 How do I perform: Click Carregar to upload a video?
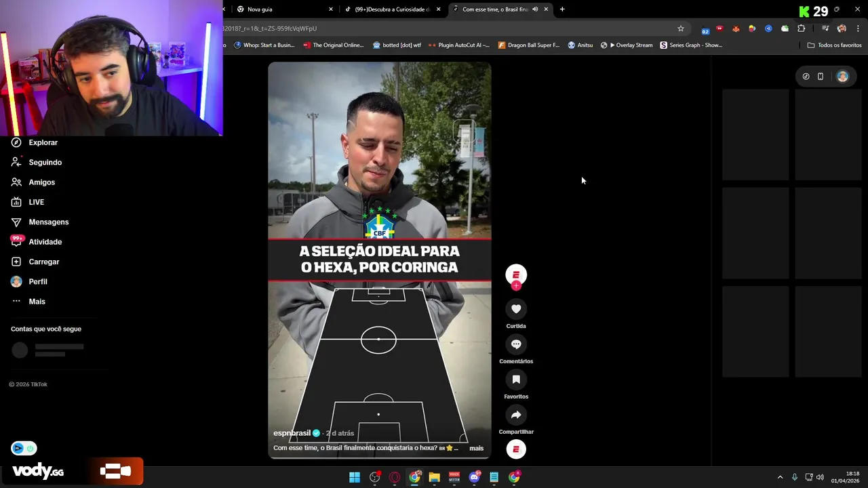pos(35,262)
